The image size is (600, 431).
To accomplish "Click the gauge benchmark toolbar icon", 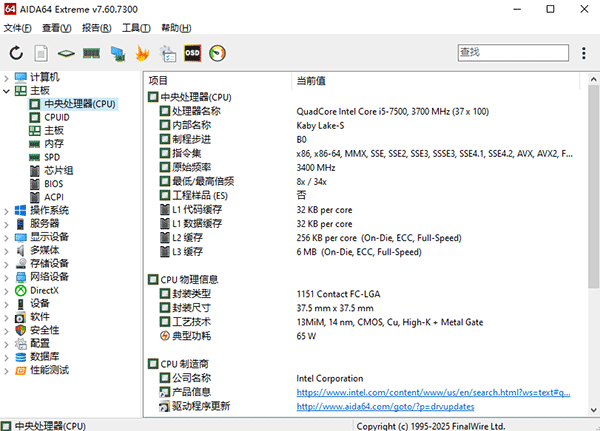I will pos(217,53).
